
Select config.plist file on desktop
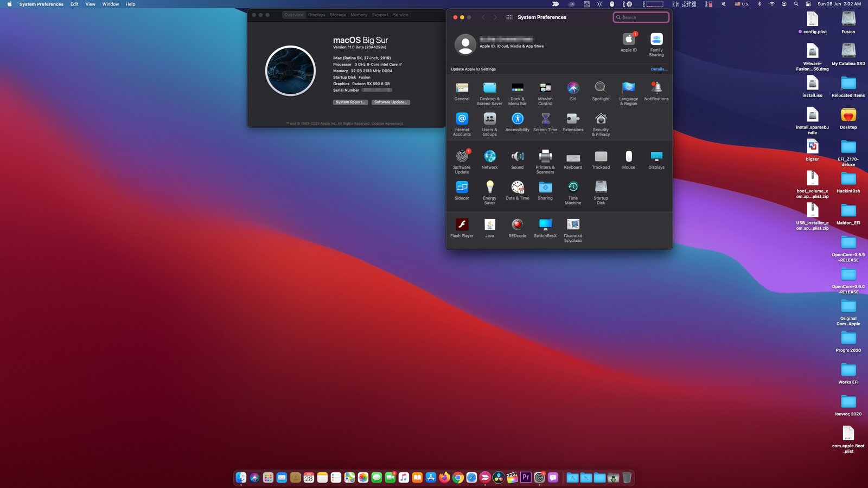[x=812, y=23]
